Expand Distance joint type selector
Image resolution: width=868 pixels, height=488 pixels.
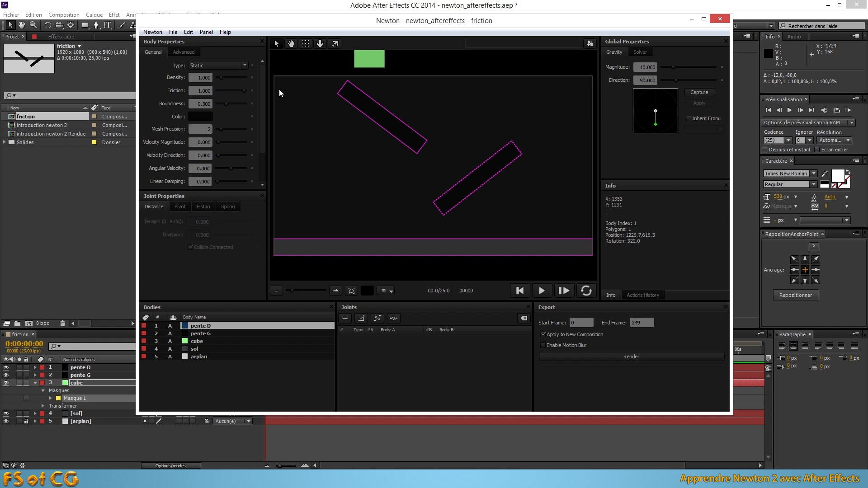tap(154, 206)
